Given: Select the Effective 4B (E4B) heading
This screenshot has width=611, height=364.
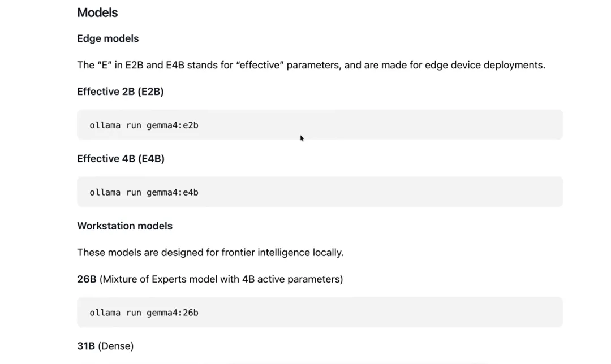Looking at the screenshot, I should tap(121, 158).
